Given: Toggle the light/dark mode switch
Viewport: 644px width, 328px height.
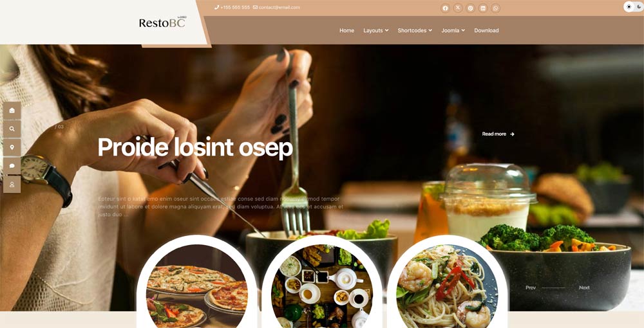Looking at the screenshot, I should [x=633, y=6].
